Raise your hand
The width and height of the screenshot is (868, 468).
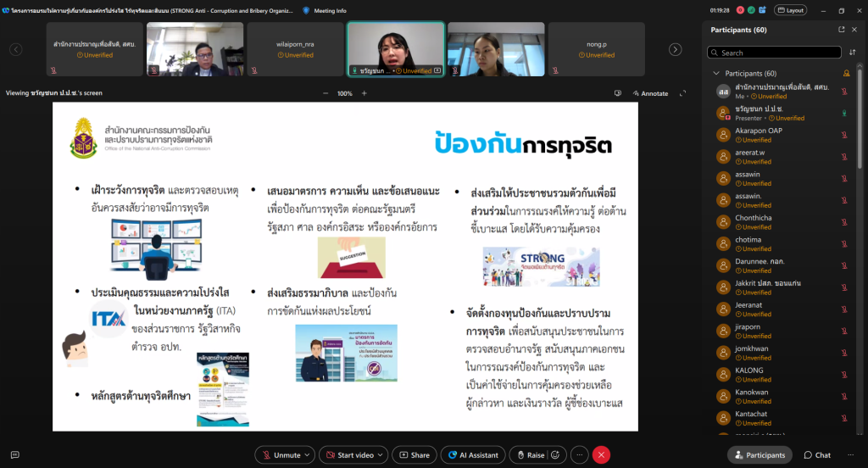click(529, 454)
